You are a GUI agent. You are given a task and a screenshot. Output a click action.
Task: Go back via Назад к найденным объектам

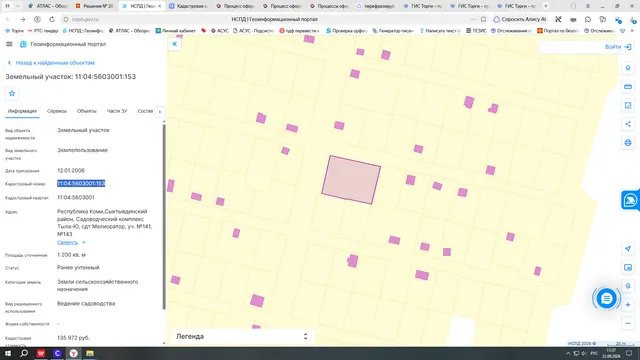(51, 63)
